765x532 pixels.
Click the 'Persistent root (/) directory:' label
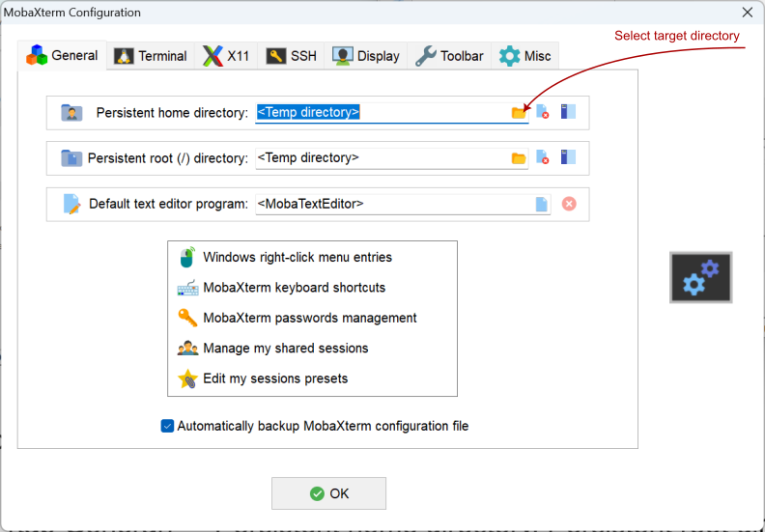click(168, 158)
